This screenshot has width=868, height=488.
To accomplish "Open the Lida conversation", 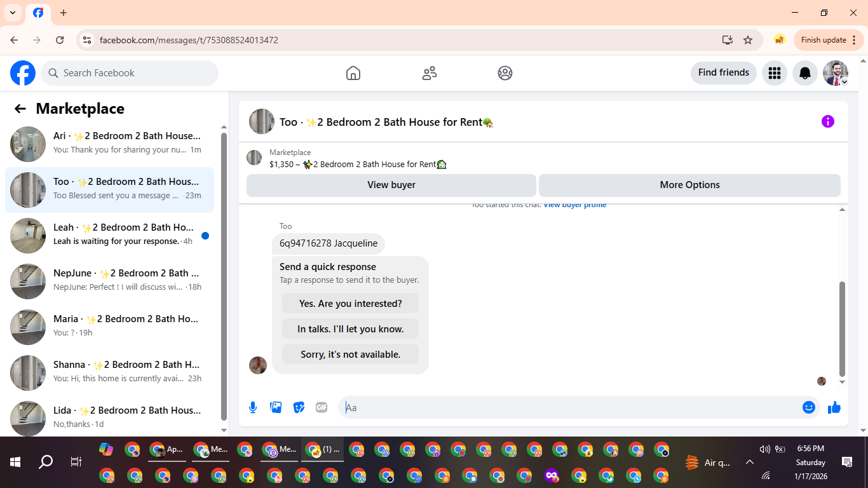I will (x=109, y=417).
